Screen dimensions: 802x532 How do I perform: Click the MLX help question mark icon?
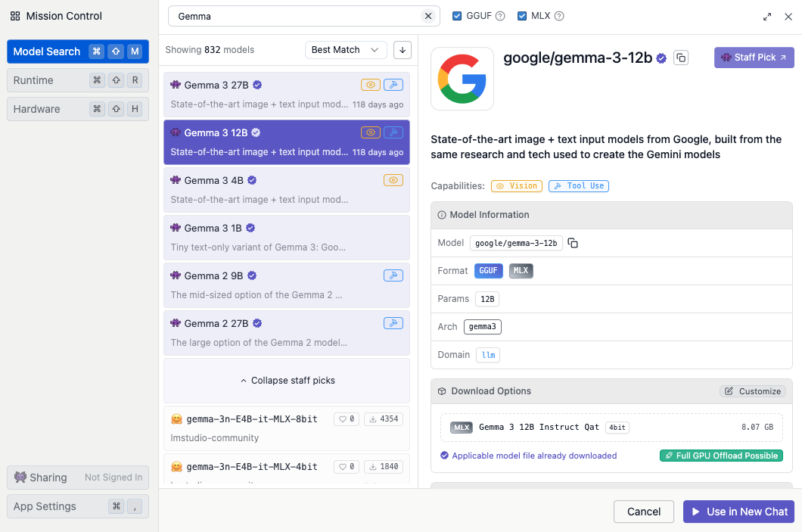(x=559, y=16)
